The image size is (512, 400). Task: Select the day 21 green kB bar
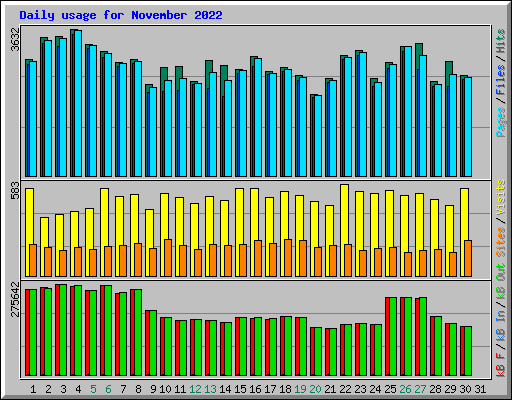point(333,352)
